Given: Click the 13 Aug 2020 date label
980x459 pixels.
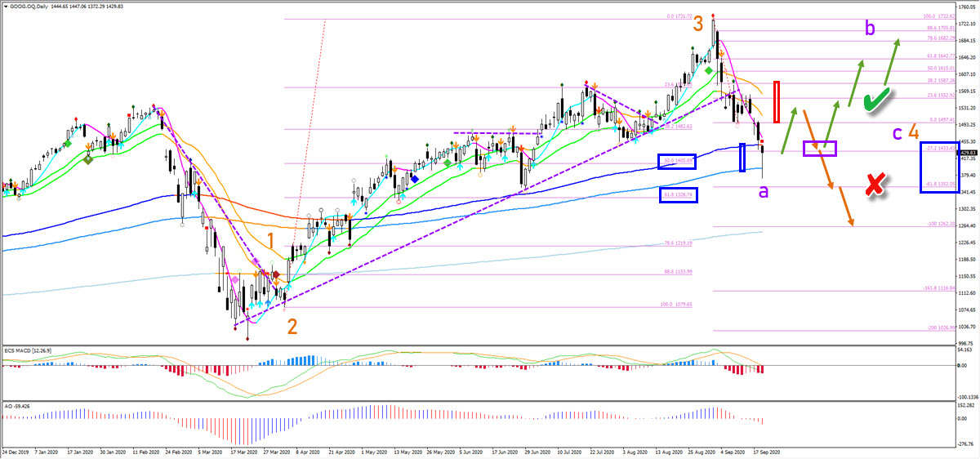Looking at the screenshot, I should pyautogui.click(x=667, y=452).
